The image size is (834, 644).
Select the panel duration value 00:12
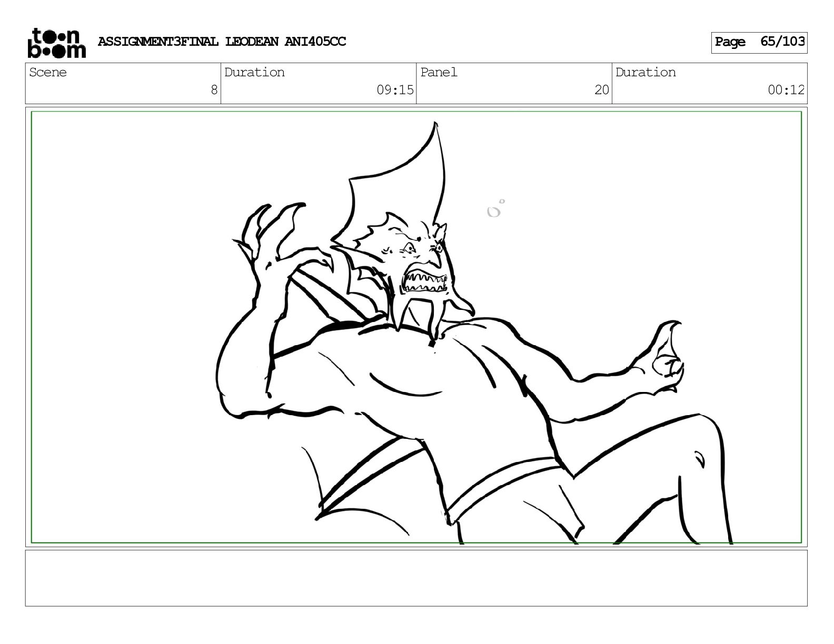tap(786, 90)
